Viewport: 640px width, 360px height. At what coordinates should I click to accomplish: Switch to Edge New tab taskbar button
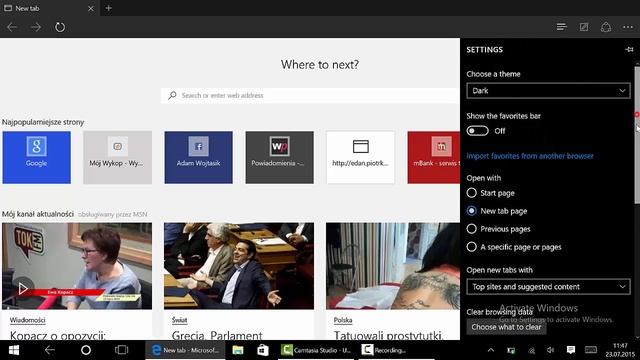(x=186, y=350)
